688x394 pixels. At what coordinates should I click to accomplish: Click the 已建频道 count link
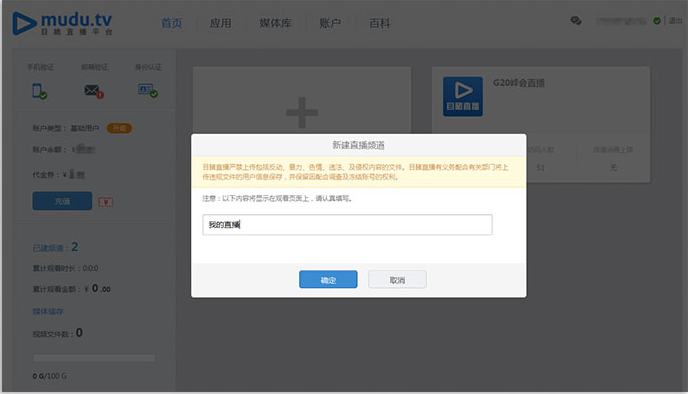pyautogui.click(x=55, y=247)
